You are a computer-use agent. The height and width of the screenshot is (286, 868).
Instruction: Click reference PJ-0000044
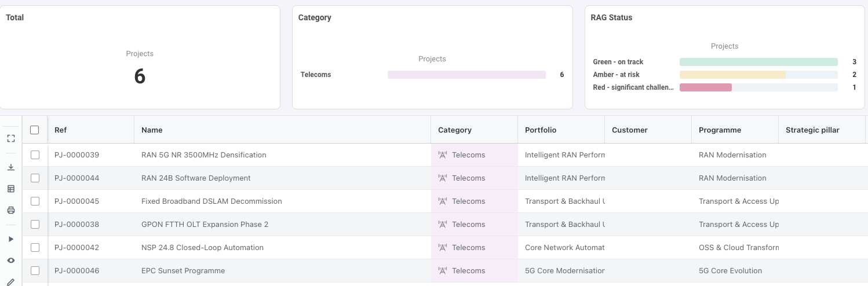click(x=77, y=178)
